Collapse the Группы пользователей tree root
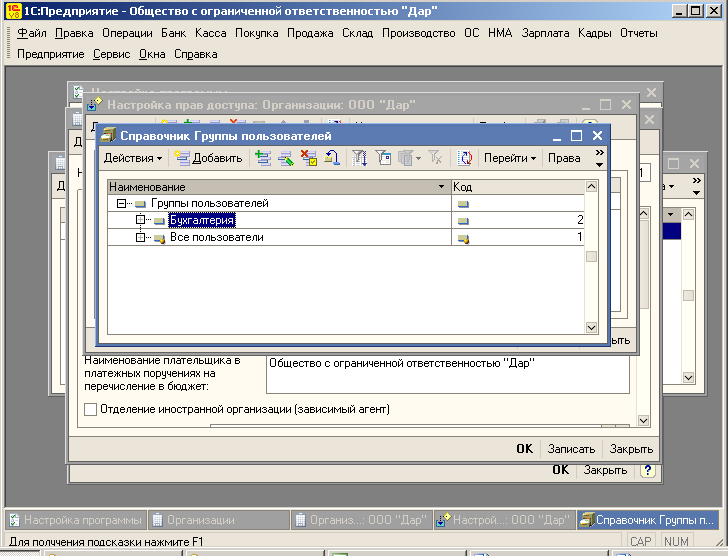Screen dimensions: 728x556 [121, 204]
